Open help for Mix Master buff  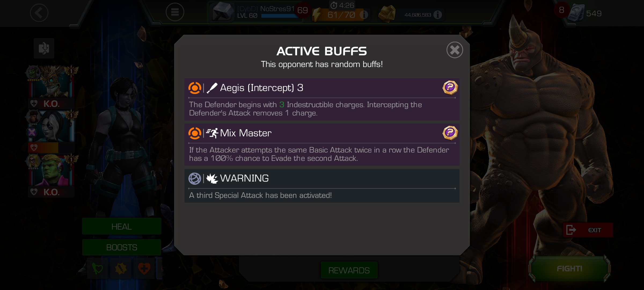click(450, 133)
